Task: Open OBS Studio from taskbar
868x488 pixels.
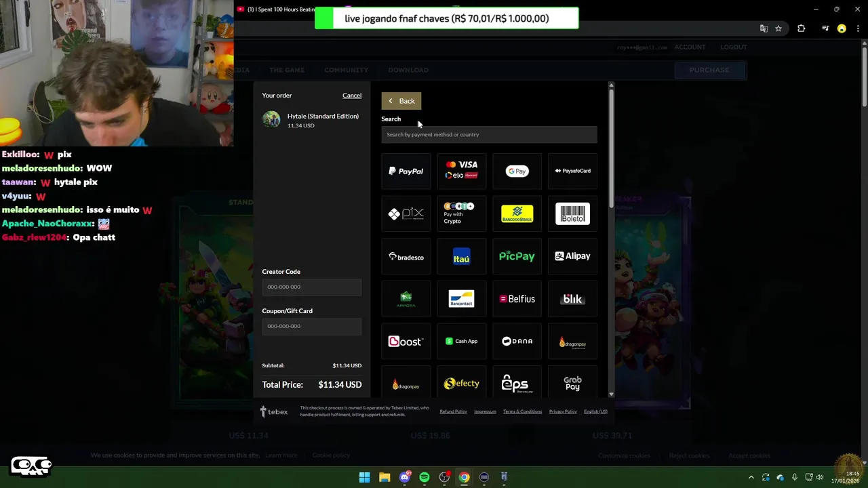Action: point(444,477)
